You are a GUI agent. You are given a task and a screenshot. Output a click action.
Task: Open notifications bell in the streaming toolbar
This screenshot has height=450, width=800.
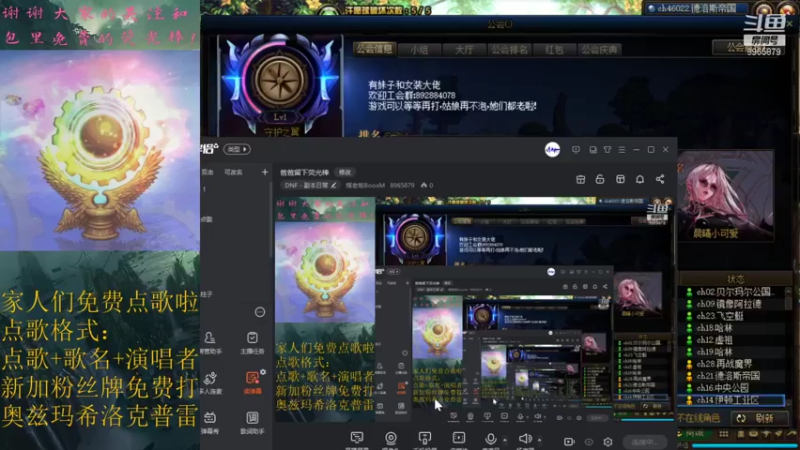tap(640, 179)
